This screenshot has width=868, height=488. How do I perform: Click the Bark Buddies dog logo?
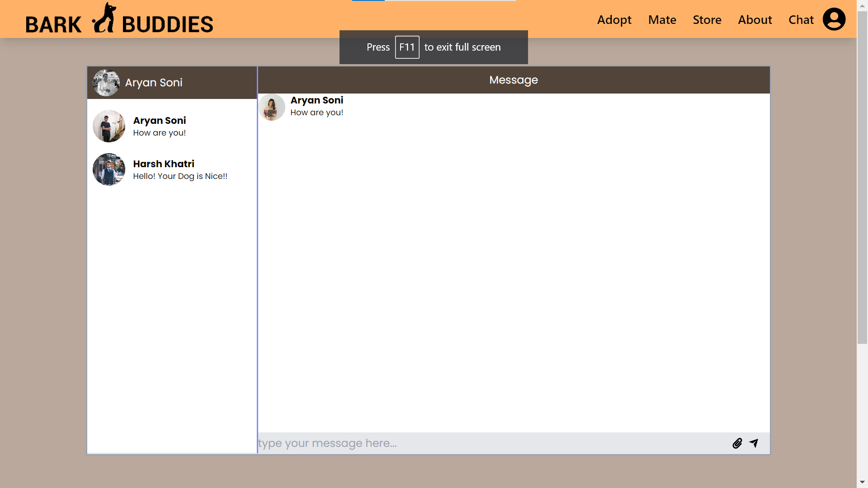point(104,18)
